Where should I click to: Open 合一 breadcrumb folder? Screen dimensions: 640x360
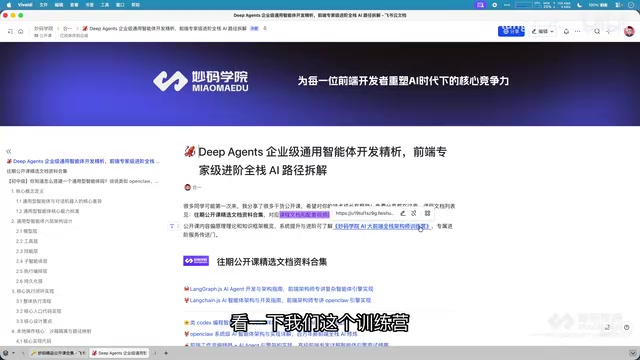pos(67,29)
